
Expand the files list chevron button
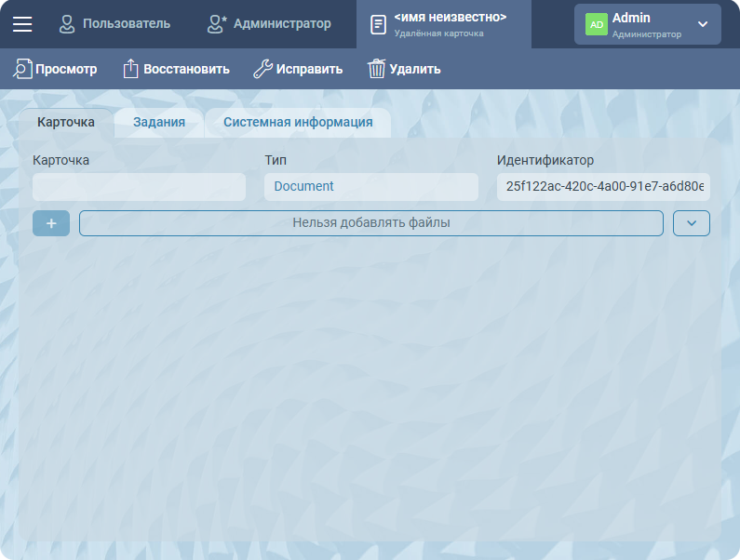692,223
